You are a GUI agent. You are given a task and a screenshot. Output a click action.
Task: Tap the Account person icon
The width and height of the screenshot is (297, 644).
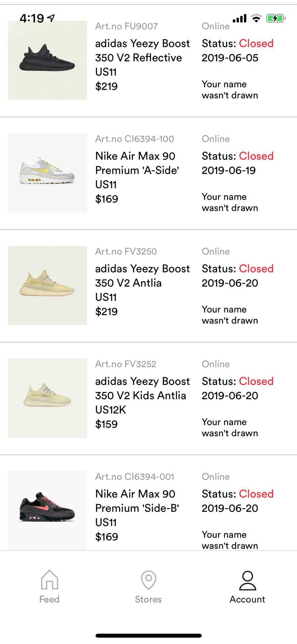247,581
